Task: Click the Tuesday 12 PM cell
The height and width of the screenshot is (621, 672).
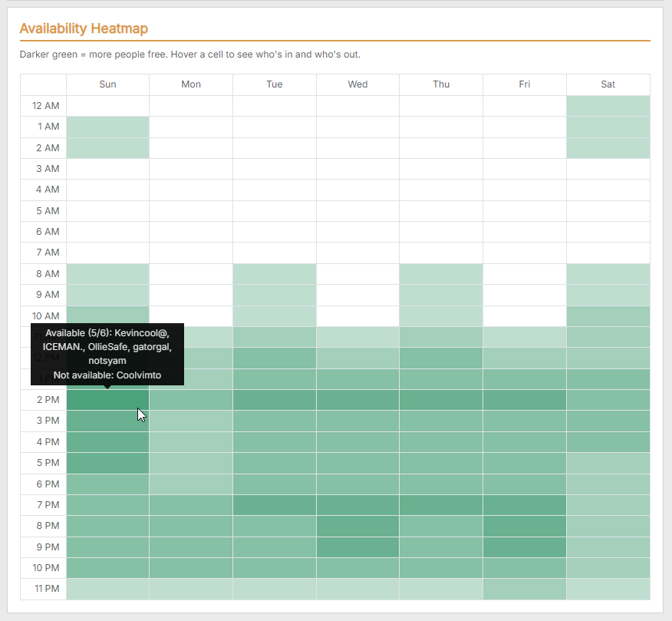Action: (x=275, y=358)
